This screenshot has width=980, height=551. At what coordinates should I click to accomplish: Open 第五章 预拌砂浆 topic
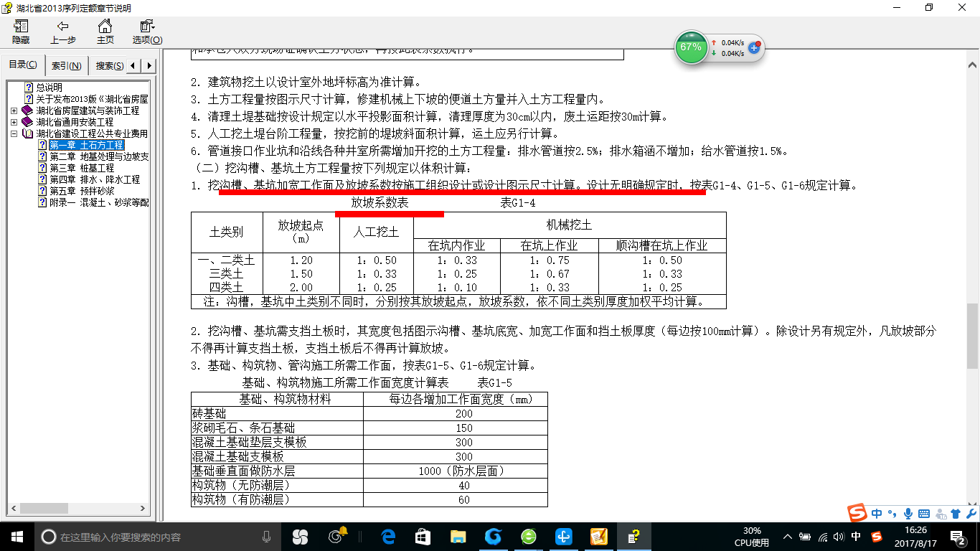click(81, 191)
